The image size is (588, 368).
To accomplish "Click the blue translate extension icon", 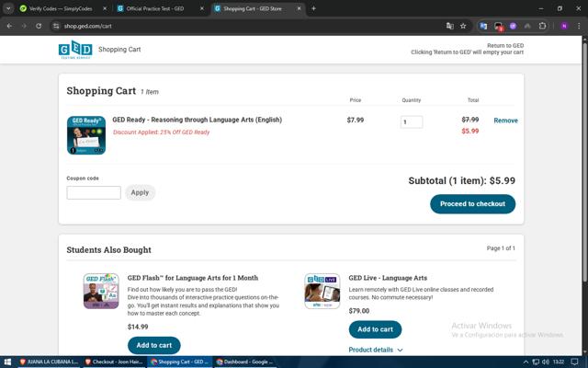I will (483, 26).
